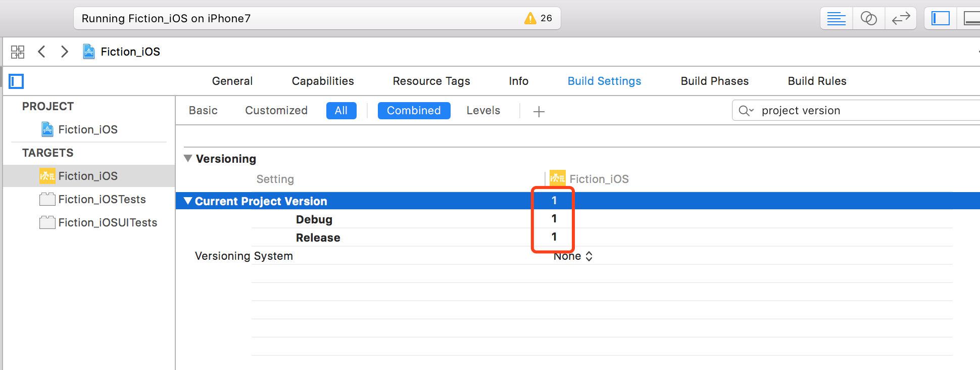Click the Release configuration value
980x370 pixels.
(554, 237)
